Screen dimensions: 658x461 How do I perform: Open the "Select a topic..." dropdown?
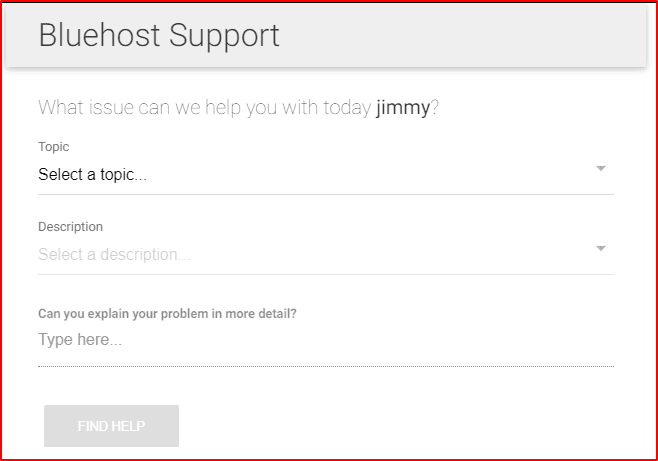pyautogui.click(x=300, y=175)
